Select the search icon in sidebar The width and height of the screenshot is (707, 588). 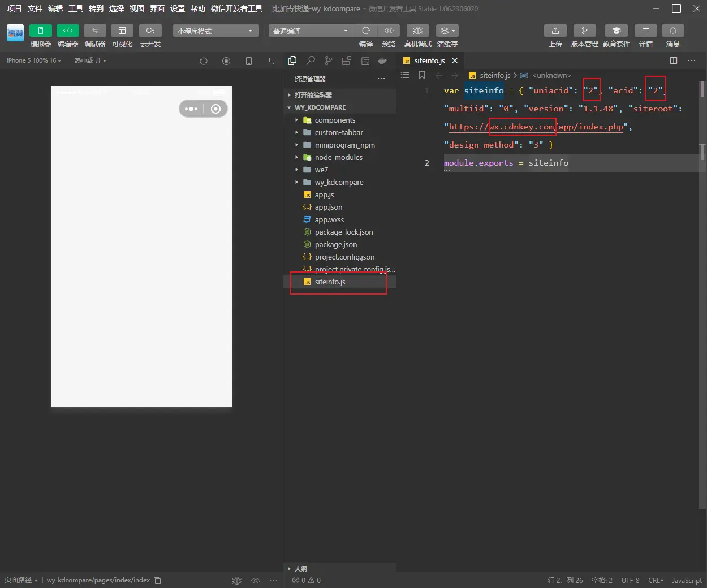(311, 60)
